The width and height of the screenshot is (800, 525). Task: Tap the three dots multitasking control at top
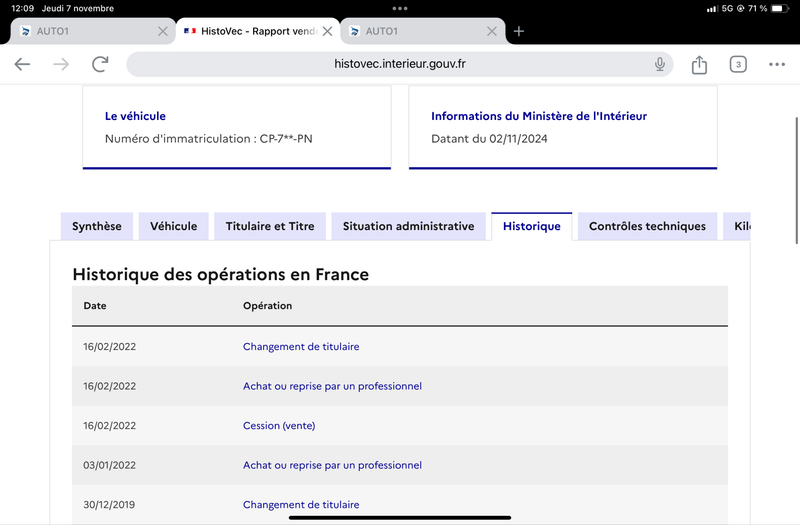point(399,8)
